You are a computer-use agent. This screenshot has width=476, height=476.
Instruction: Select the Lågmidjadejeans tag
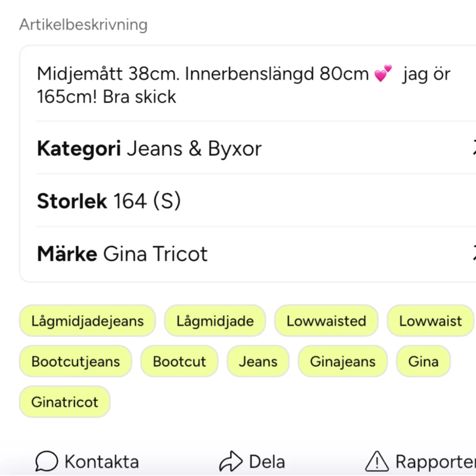pos(87,321)
